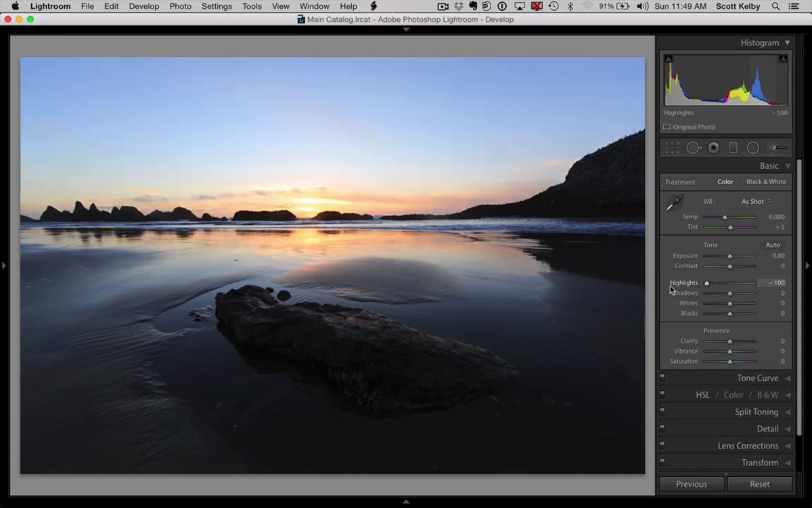Screen dimensions: 812x508
Task: Open the scripts menu icon
Action: 373,6
